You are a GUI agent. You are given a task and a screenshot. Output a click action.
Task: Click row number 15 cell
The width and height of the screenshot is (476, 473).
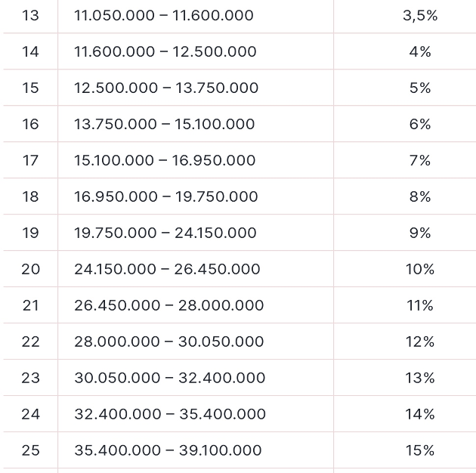pyautogui.click(x=30, y=88)
